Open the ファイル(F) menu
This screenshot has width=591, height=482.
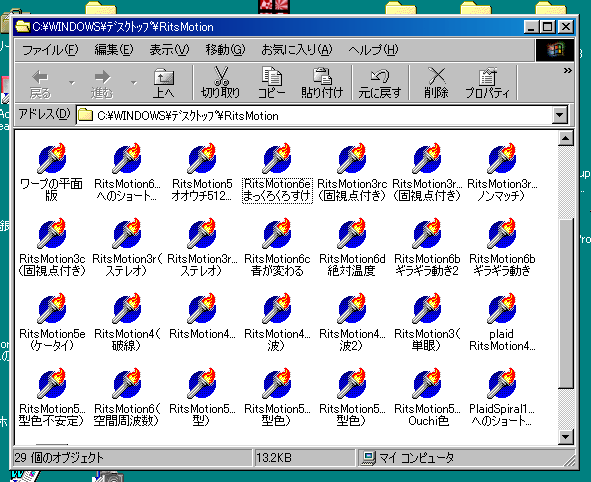click(x=50, y=50)
